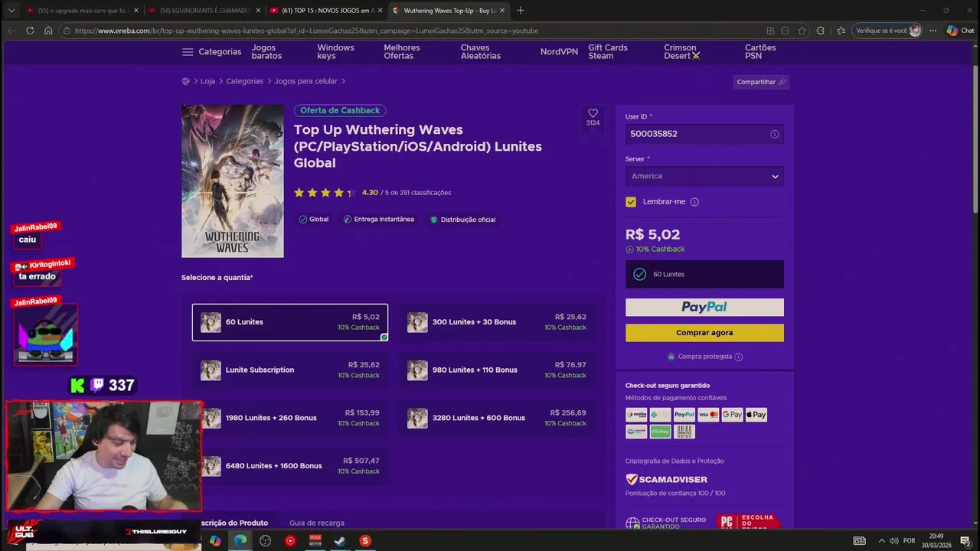Image resolution: width=980 pixels, height=551 pixels.
Task: Open the Copilot taskbar icon
Action: pyautogui.click(x=215, y=540)
